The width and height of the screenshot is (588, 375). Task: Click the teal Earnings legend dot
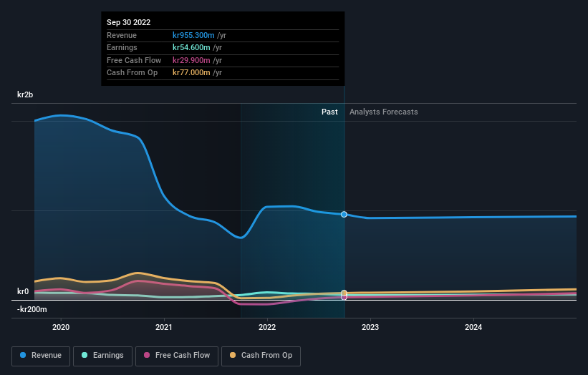85,355
